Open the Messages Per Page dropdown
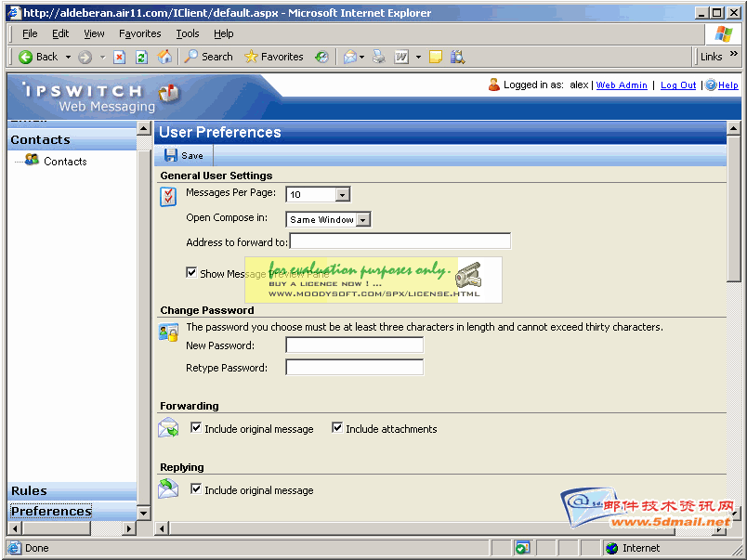This screenshot has width=747, height=560. (x=342, y=195)
